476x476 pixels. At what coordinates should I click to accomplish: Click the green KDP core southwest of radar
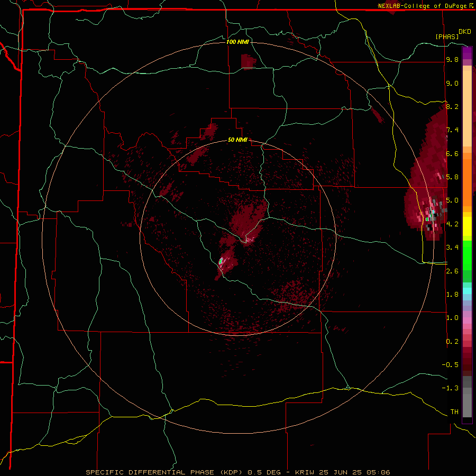(x=221, y=260)
